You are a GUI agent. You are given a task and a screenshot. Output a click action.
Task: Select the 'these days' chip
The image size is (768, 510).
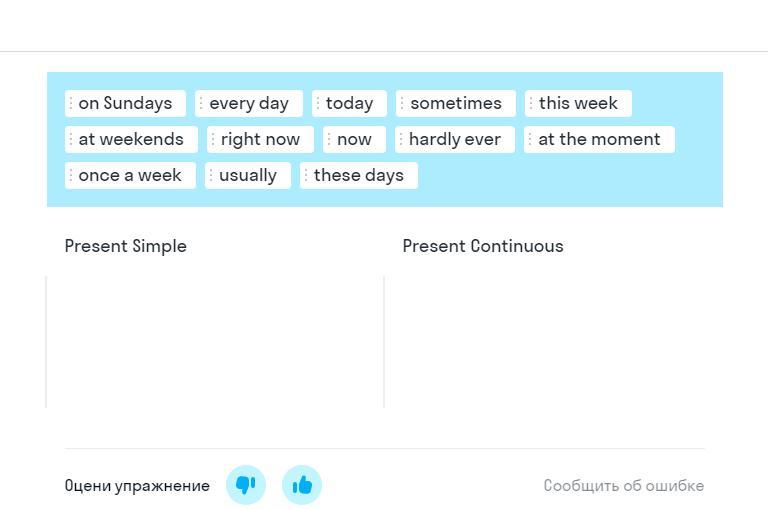pos(359,175)
